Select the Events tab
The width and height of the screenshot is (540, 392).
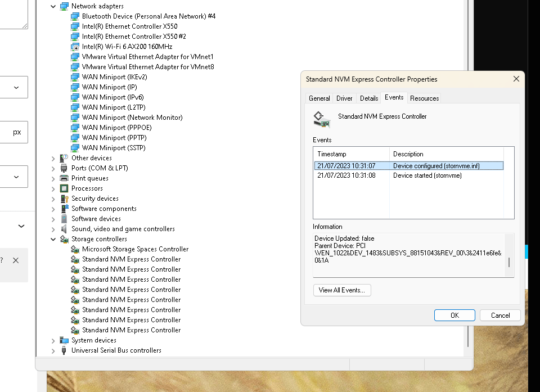(394, 97)
